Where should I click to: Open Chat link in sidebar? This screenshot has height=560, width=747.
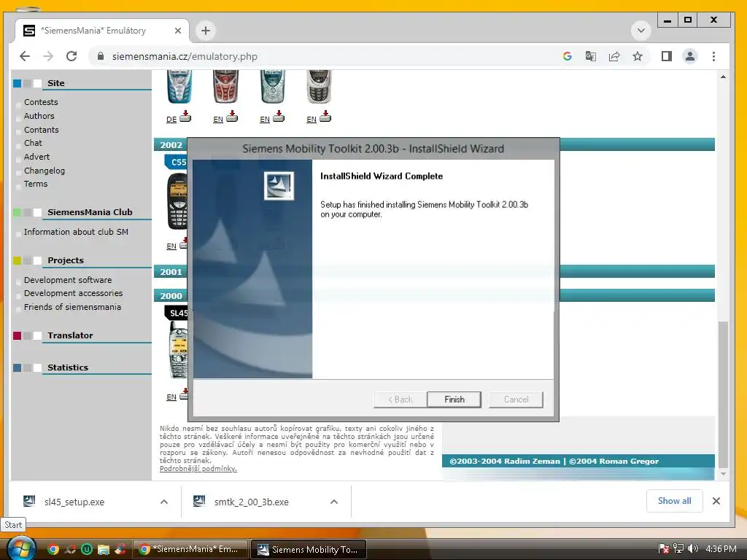[x=33, y=143]
